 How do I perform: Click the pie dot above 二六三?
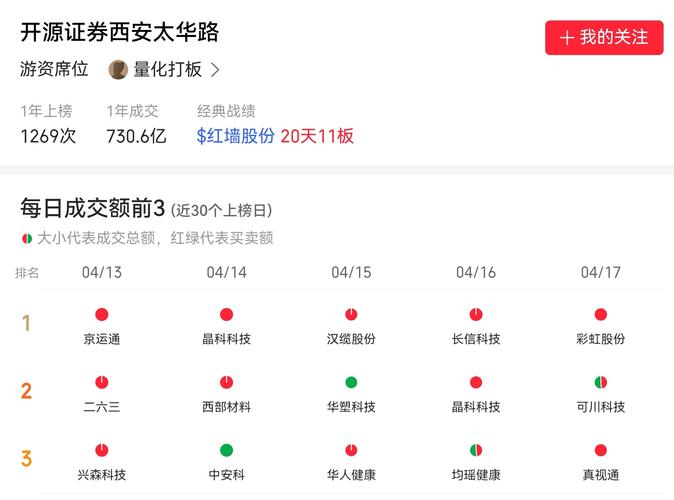pyautogui.click(x=102, y=382)
